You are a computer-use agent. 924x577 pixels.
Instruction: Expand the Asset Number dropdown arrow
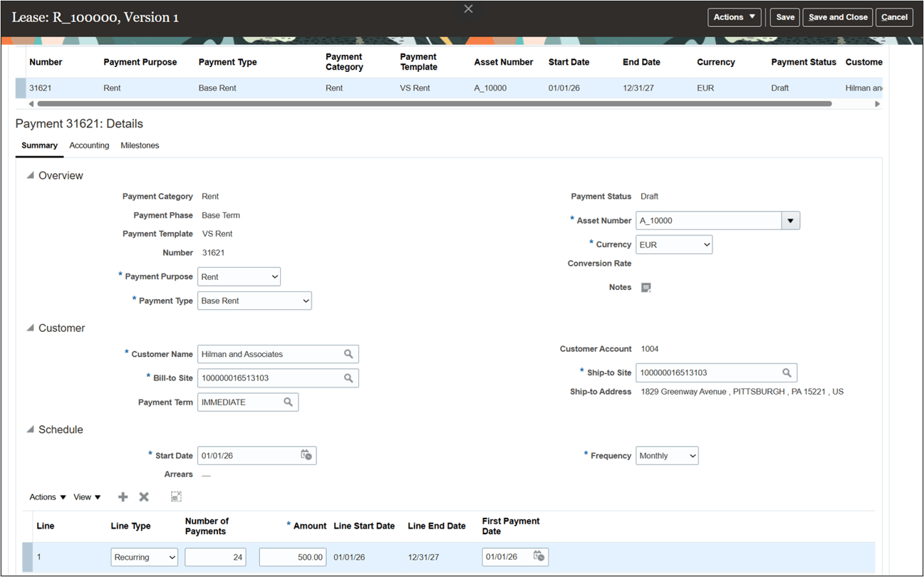(791, 220)
